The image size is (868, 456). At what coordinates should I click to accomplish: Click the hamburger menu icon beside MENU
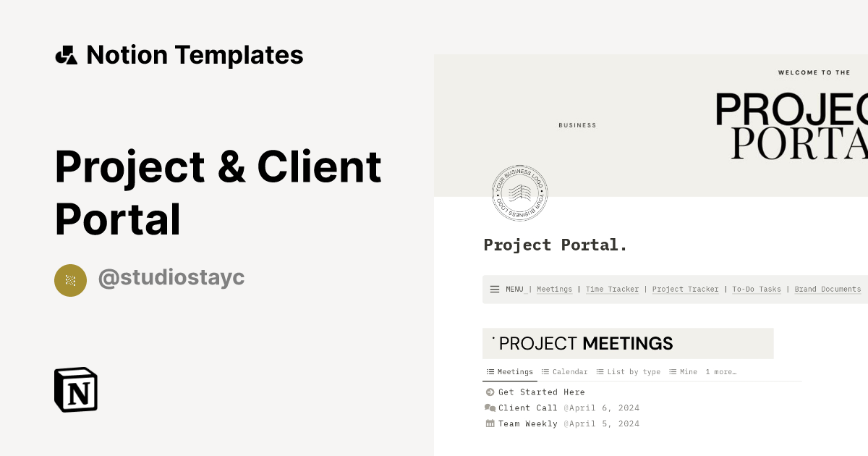point(494,289)
